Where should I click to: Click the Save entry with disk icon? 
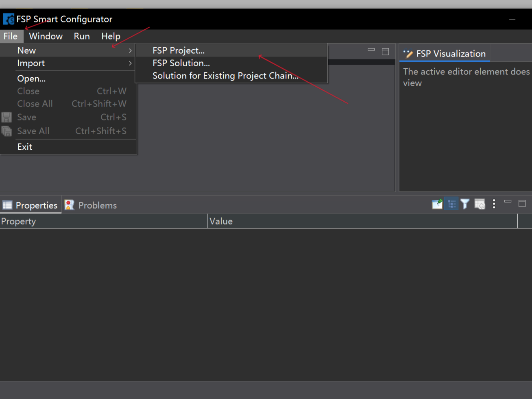click(x=68, y=117)
